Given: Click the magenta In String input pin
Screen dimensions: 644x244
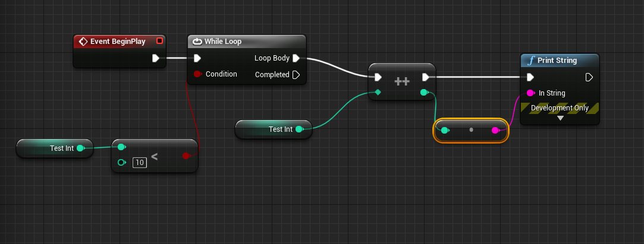Looking at the screenshot, I should coord(530,93).
